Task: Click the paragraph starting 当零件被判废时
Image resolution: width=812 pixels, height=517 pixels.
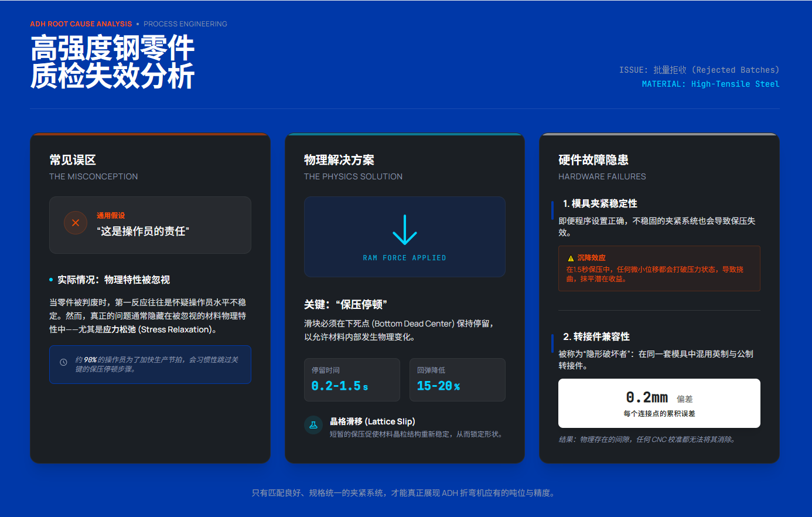Action: 148,316
